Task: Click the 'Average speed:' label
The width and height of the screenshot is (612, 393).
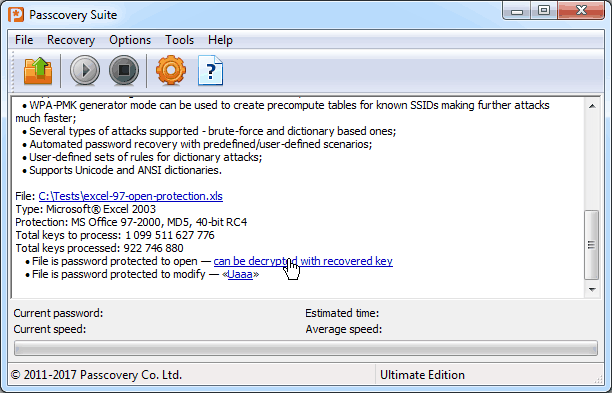Action: 343,329
